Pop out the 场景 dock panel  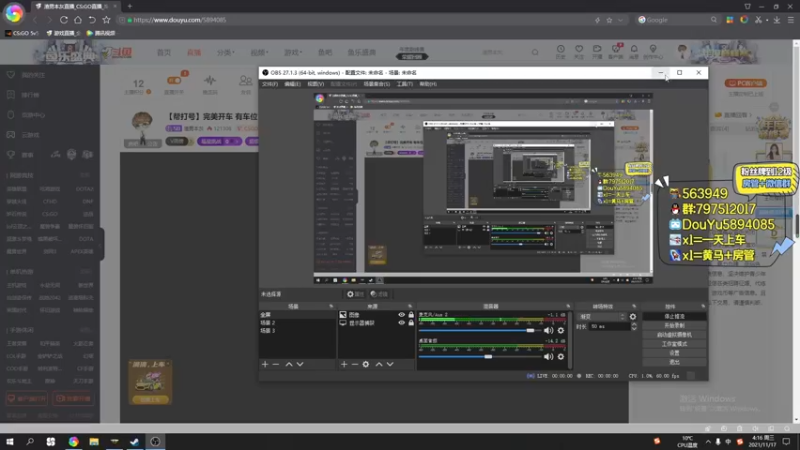point(331,306)
